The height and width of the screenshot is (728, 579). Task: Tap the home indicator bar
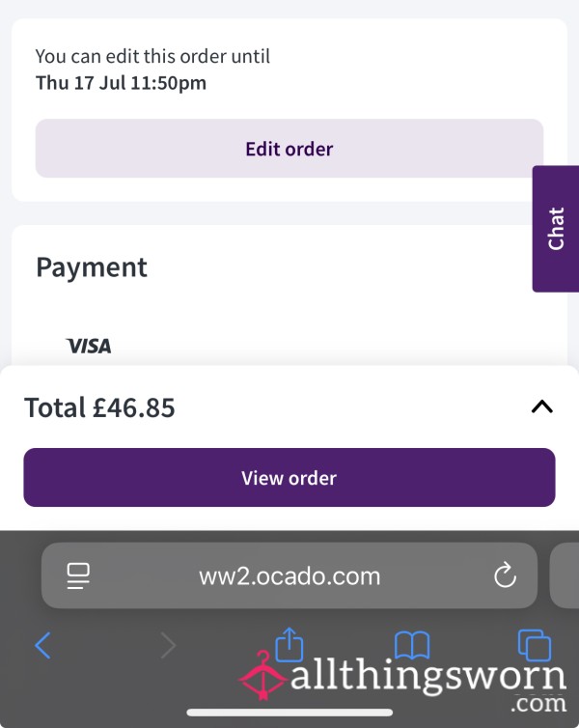pos(289,713)
